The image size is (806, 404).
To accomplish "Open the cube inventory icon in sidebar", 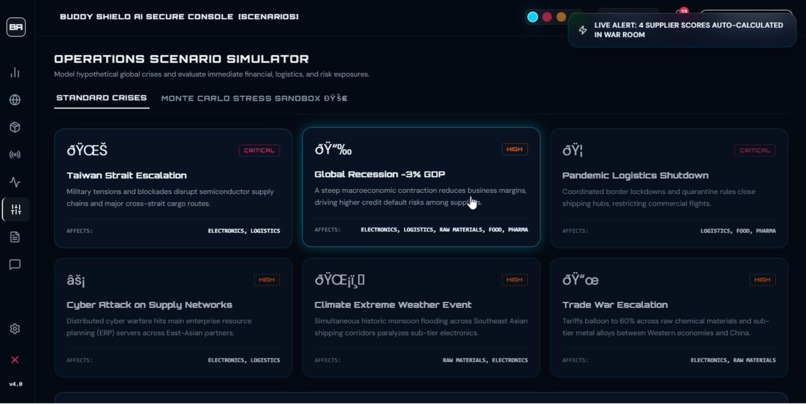I will 15,127.
